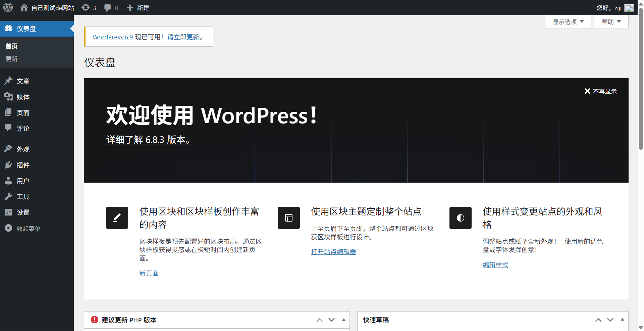Open 详细了解 6.8.3 版本 link
644x331 pixels.
pyautogui.click(x=150, y=140)
